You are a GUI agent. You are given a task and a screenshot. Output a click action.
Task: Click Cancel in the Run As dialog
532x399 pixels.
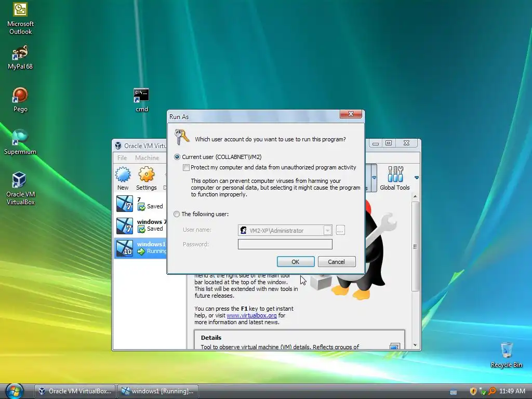(337, 262)
